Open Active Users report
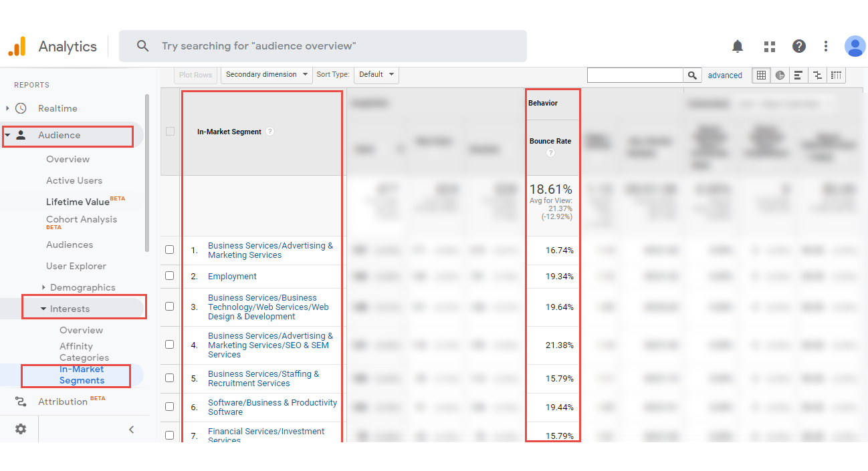The width and height of the screenshot is (868, 471). click(74, 180)
